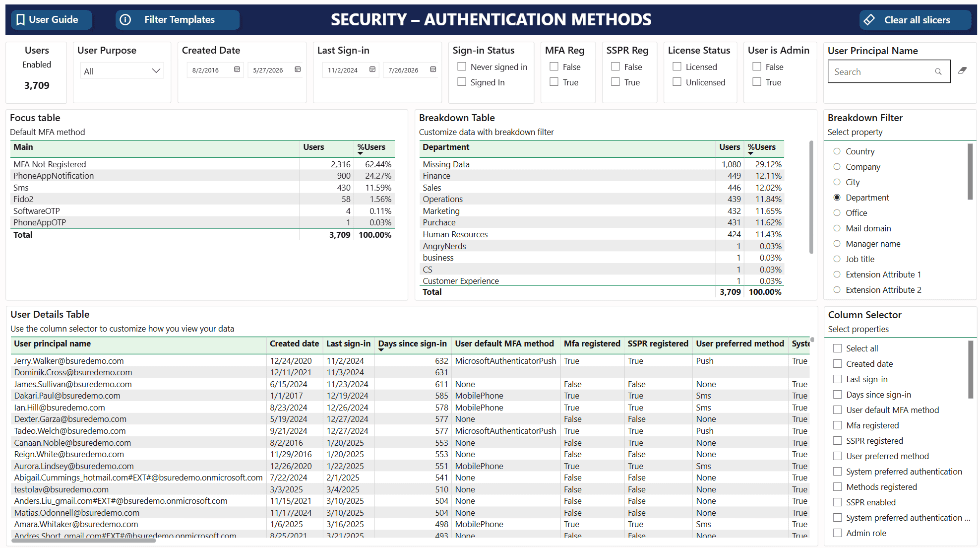Check Select all in Column Selector
The image size is (980, 548).
(838, 348)
